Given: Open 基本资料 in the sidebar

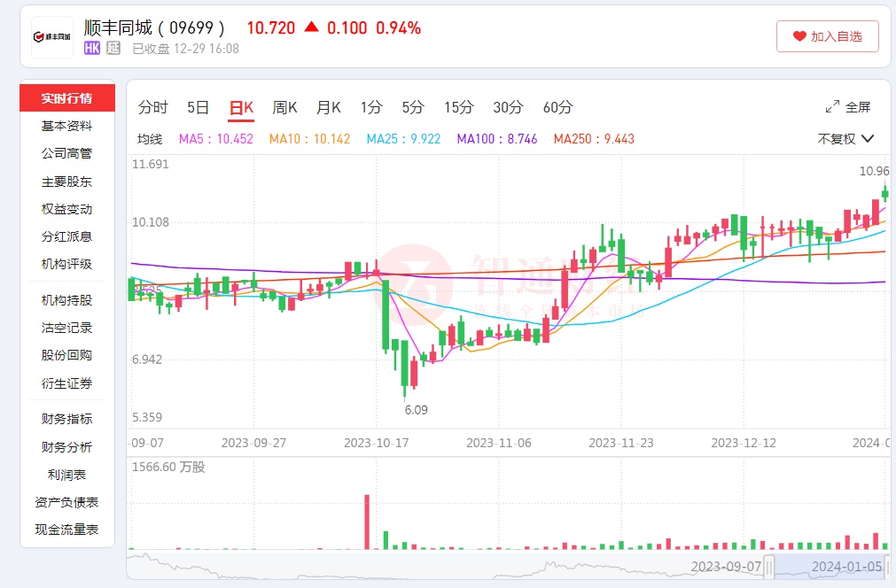Looking at the screenshot, I should point(66,126).
